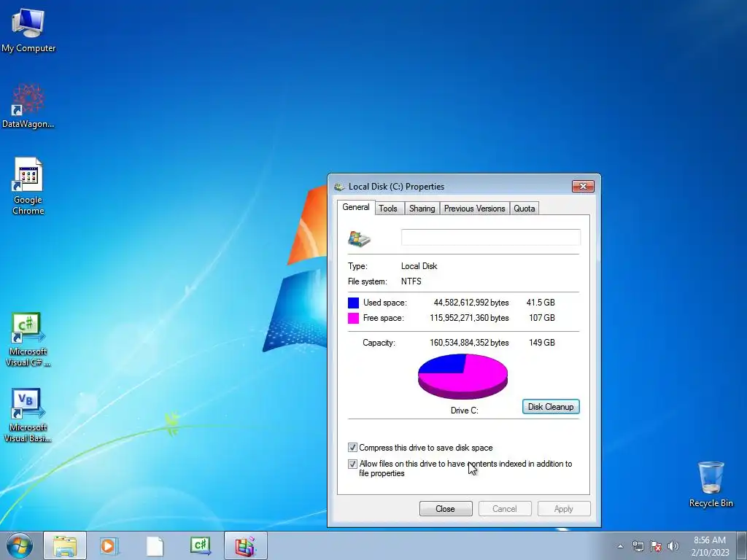Click the magenta Free space color swatch

click(x=353, y=318)
